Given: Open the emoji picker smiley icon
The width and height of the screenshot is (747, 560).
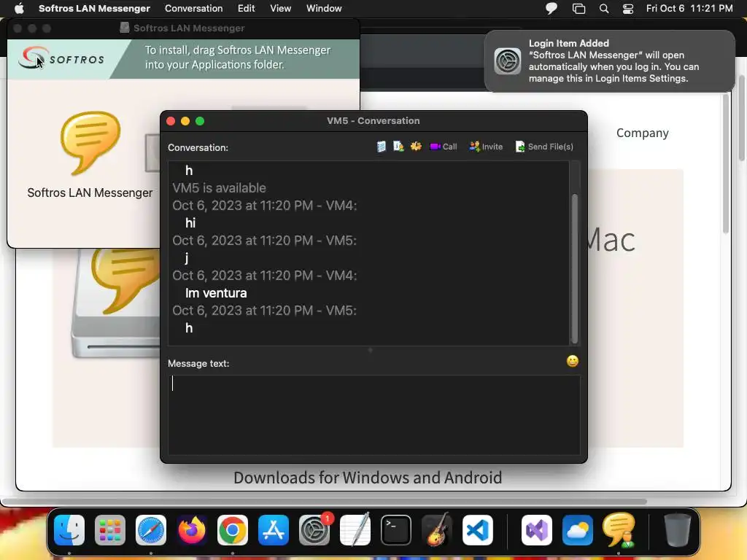Looking at the screenshot, I should [572, 361].
